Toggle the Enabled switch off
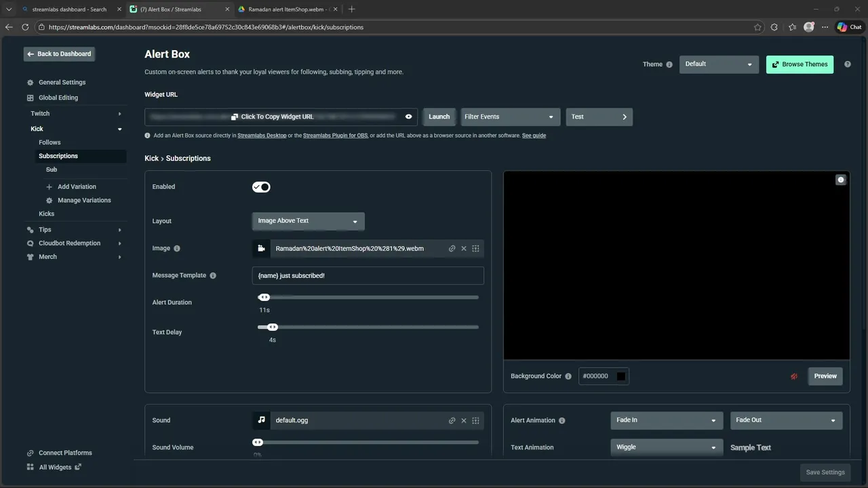 tap(261, 187)
